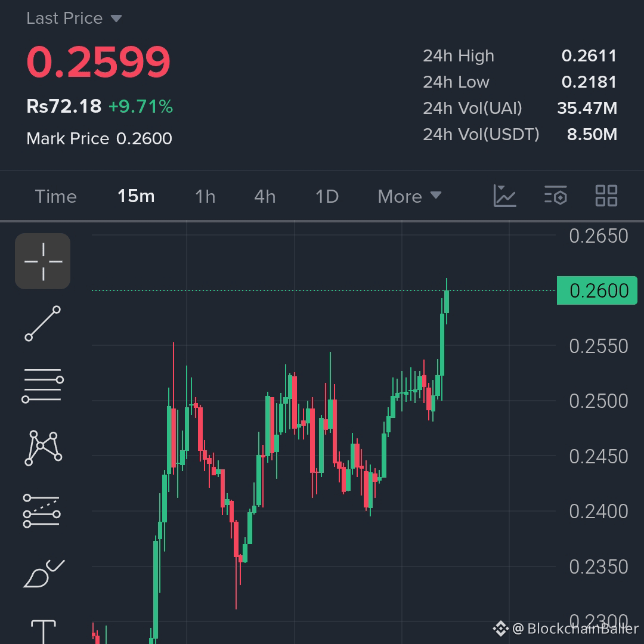
Task: Select the 1h timeframe
Action: pyautogui.click(x=205, y=196)
